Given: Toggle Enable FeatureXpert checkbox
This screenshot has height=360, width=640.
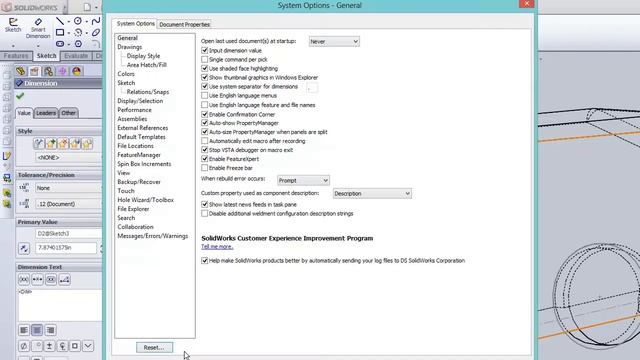Looking at the screenshot, I should [x=204, y=159].
